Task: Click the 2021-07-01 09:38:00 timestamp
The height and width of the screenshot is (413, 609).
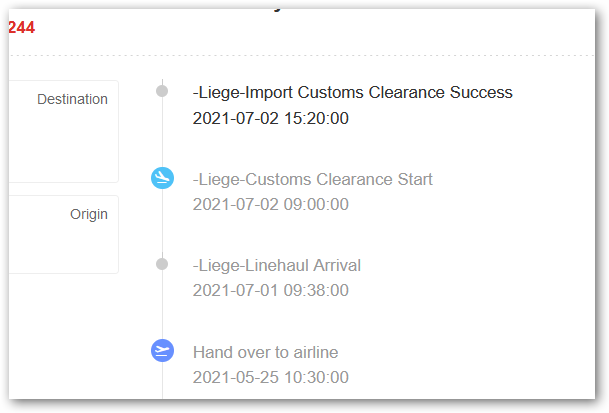Action: tap(270, 291)
